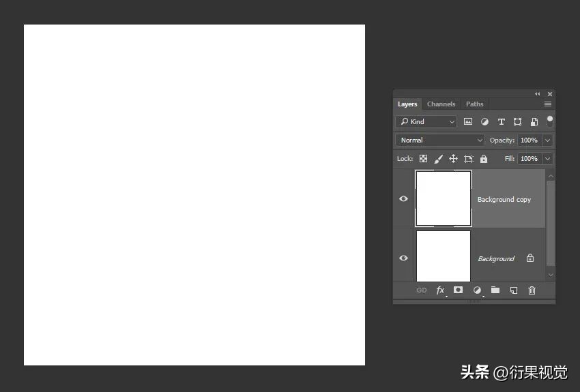580x392 pixels.
Task: Open the Kind filter type dropdown
Action: [x=426, y=121]
